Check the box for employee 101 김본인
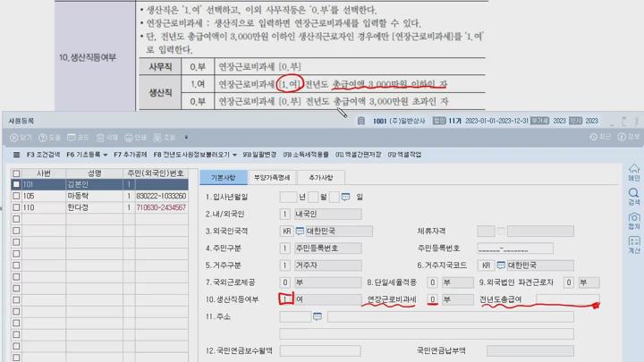This screenshot has height=362, width=644. point(16,184)
